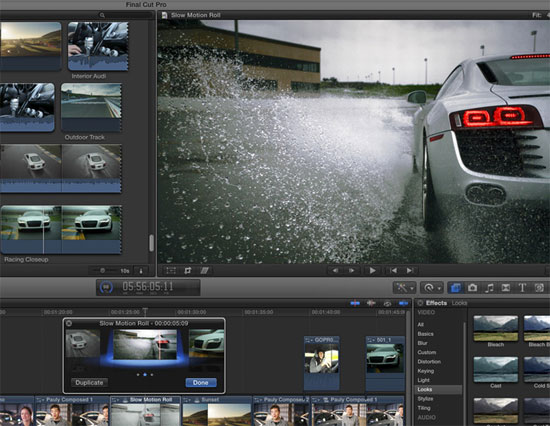Viewport: 550px width, 426px height.
Task: Select the All effects category
Action: click(421, 325)
